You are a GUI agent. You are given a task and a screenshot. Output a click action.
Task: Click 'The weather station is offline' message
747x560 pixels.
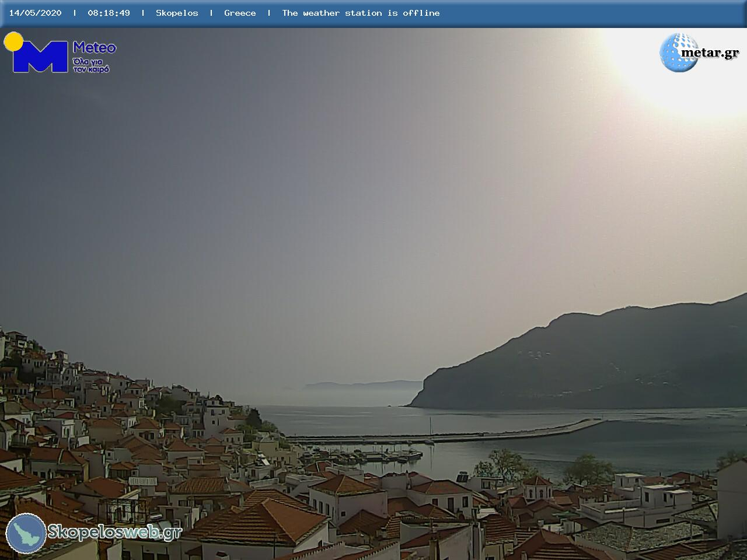point(361,13)
